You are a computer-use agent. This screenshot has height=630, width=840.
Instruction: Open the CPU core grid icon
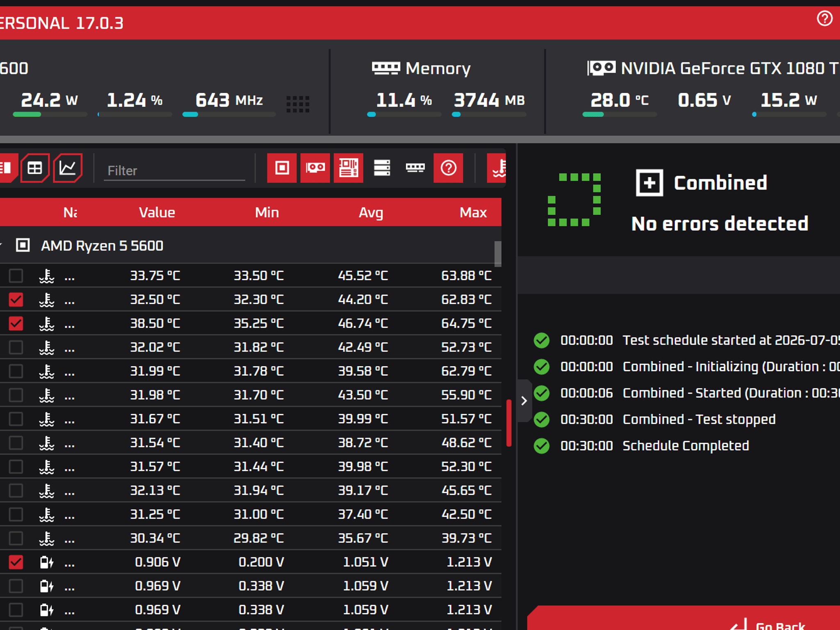pyautogui.click(x=298, y=104)
